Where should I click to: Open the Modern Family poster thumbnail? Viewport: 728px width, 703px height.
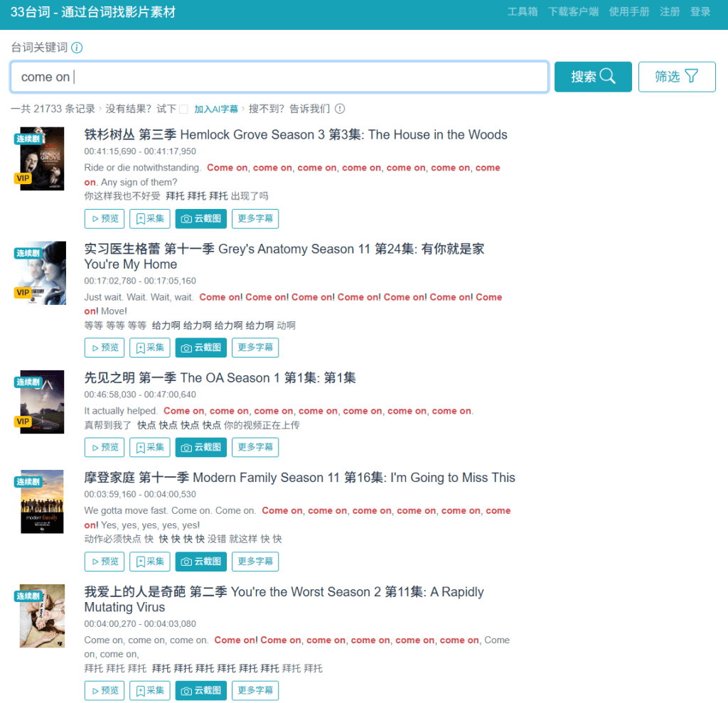pos(42,501)
